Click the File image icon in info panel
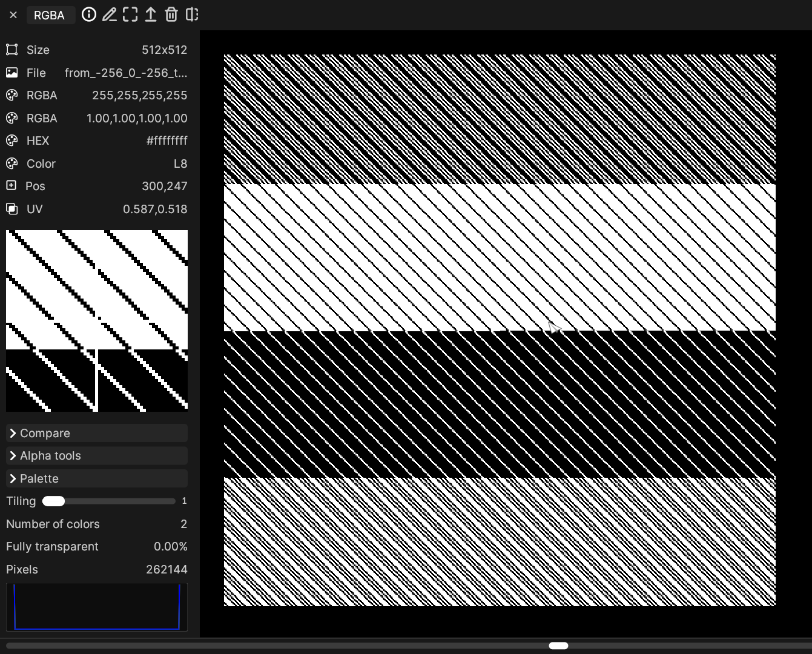 coord(12,73)
